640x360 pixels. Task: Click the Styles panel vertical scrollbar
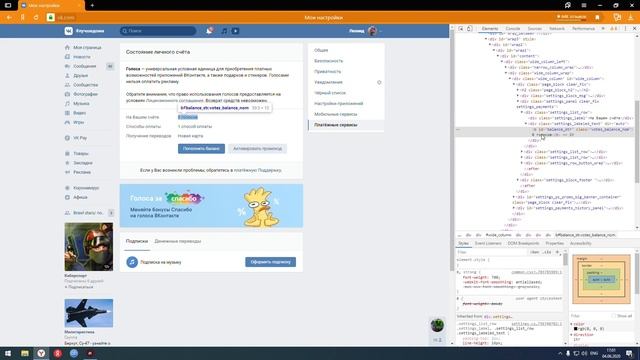point(565,260)
